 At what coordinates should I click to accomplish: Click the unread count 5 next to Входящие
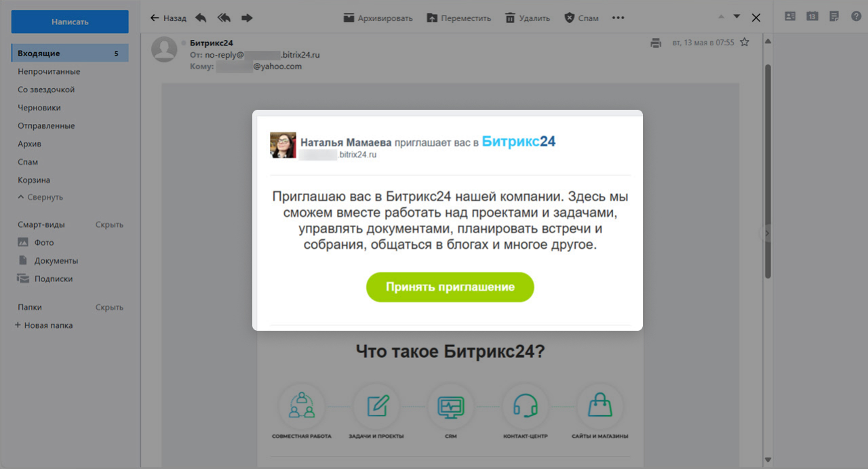coord(116,53)
